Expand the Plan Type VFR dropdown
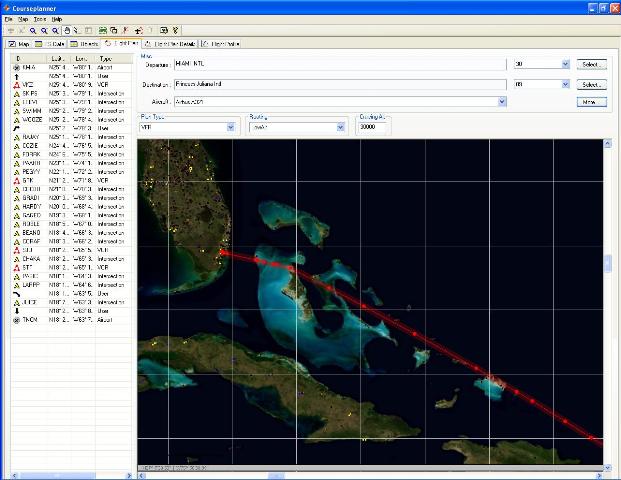Viewport: 621px width, 480px height. [x=229, y=127]
